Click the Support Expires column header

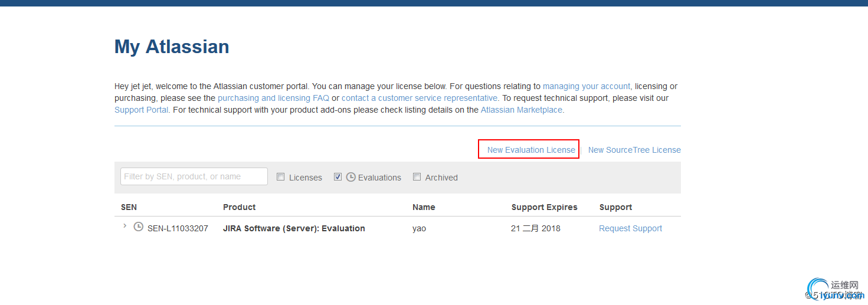coord(544,207)
